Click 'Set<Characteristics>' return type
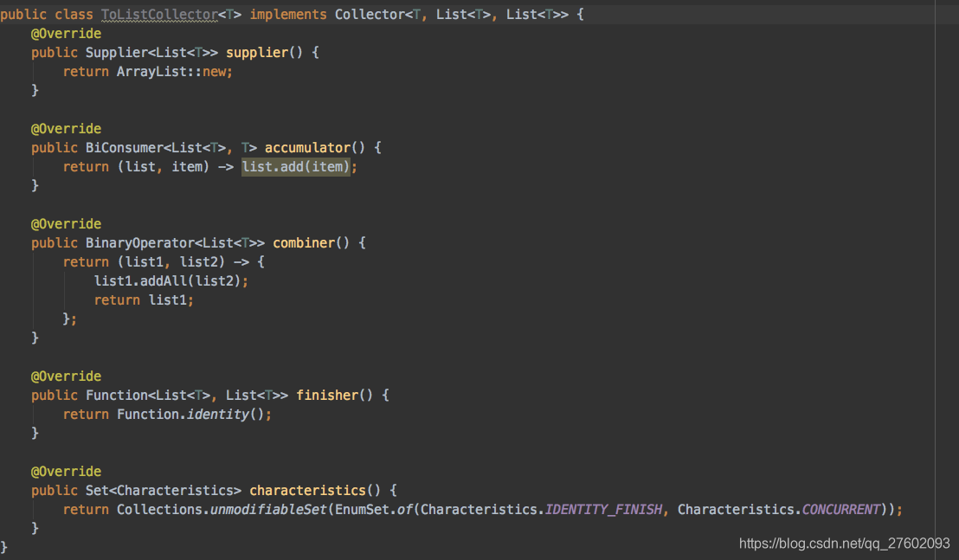 164,490
